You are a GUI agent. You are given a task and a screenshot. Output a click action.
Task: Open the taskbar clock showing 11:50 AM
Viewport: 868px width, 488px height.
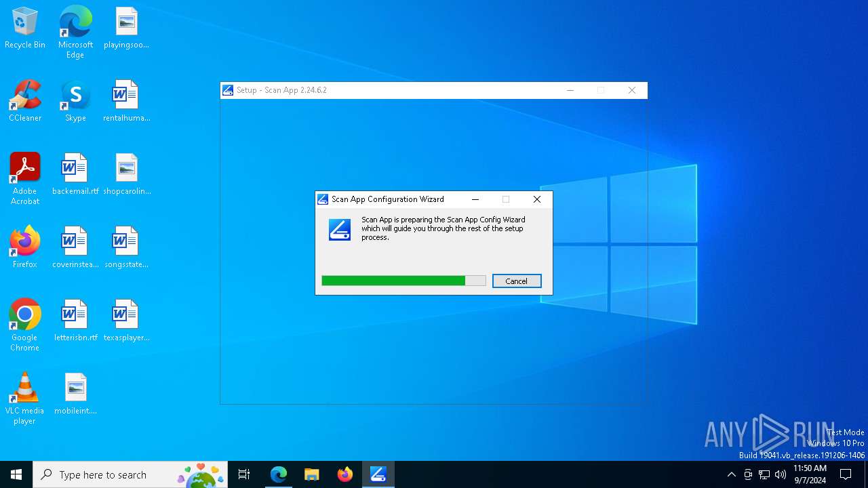[810, 474]
